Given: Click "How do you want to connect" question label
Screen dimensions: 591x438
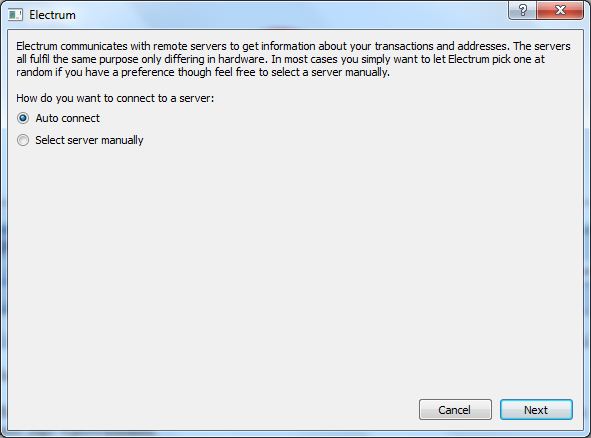Looking at the screenshot, I should click(115, 98).
